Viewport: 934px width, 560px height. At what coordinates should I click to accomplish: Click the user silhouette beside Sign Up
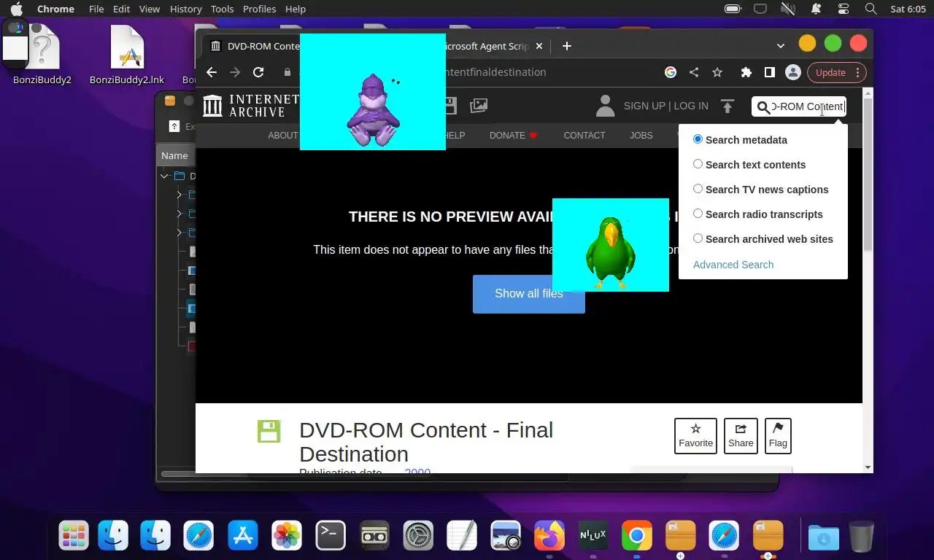605,106
